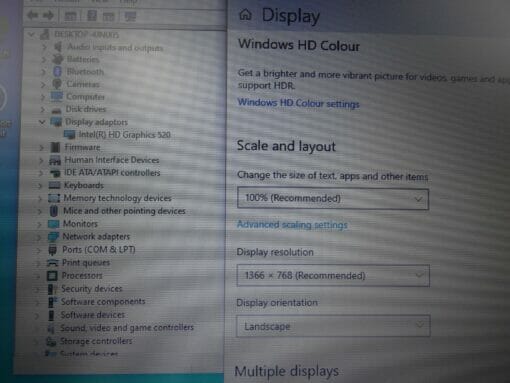Screen dimensions: 510x383
Task: Click the Mice and other pointing devices icon
Action: click(x=54, y=211)
